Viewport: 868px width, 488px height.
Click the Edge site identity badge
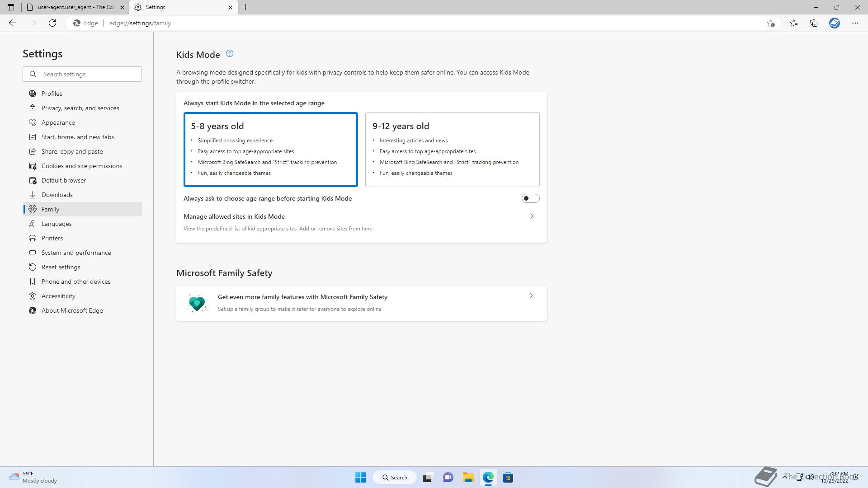86,23
